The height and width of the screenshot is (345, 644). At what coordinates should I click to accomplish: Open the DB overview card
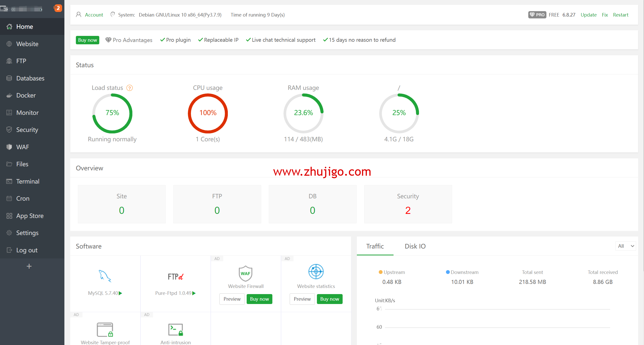(x=313, y=204)
